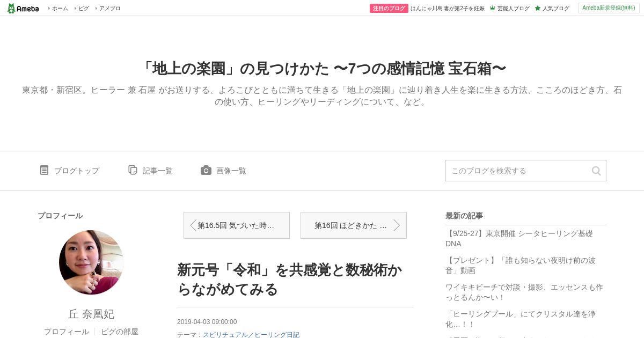
Task: Open the blog title 「地上の楽園」の見つけかた
Action: [322, 68]
